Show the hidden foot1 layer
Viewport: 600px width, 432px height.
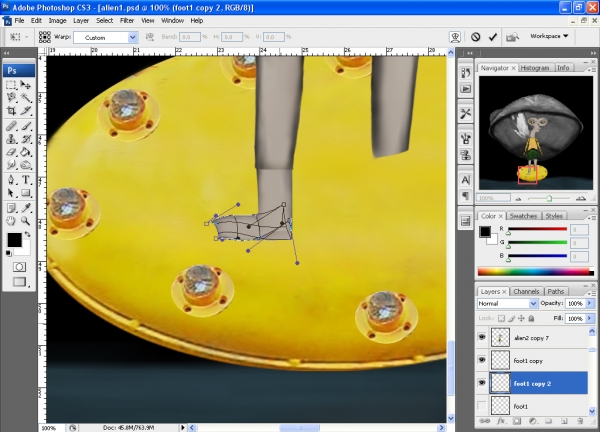(x=482, y=406)
